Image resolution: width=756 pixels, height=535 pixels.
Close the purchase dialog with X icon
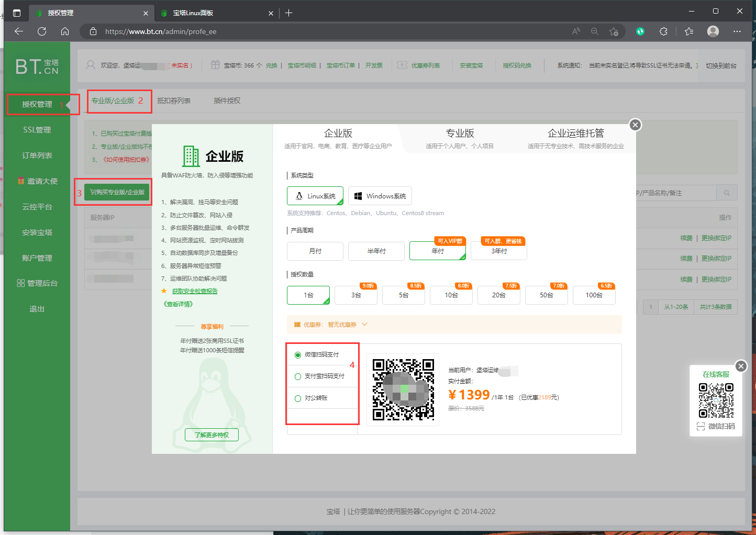pyautogui.click(x=635, y=125)
